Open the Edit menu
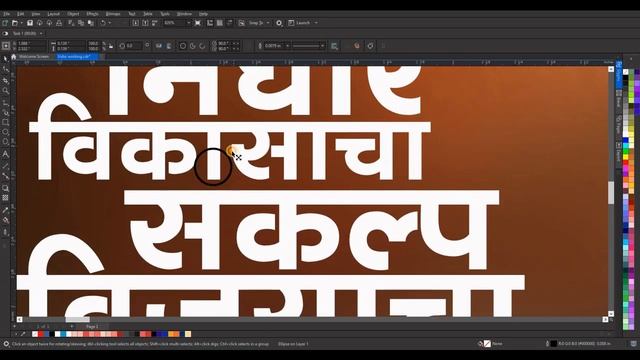Image resolution: width=640 pixels, height=360 pixels. 21,14
